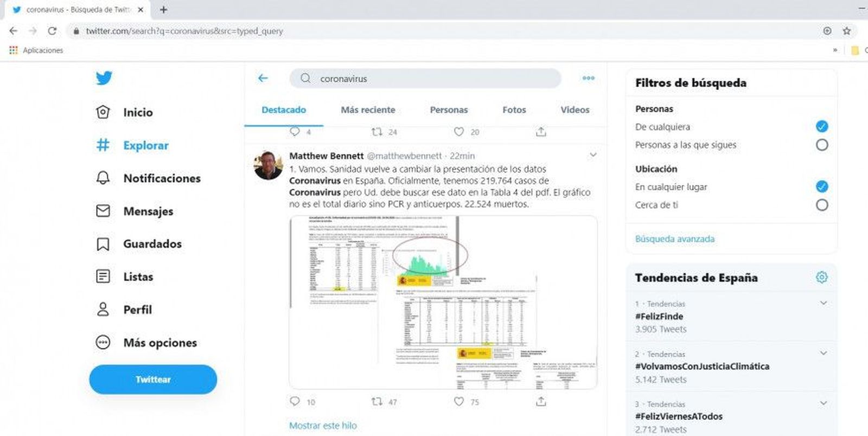Reply to Matthew Bennett's tweet
Viewport: 868px width, 436px height.
point(295,401)
